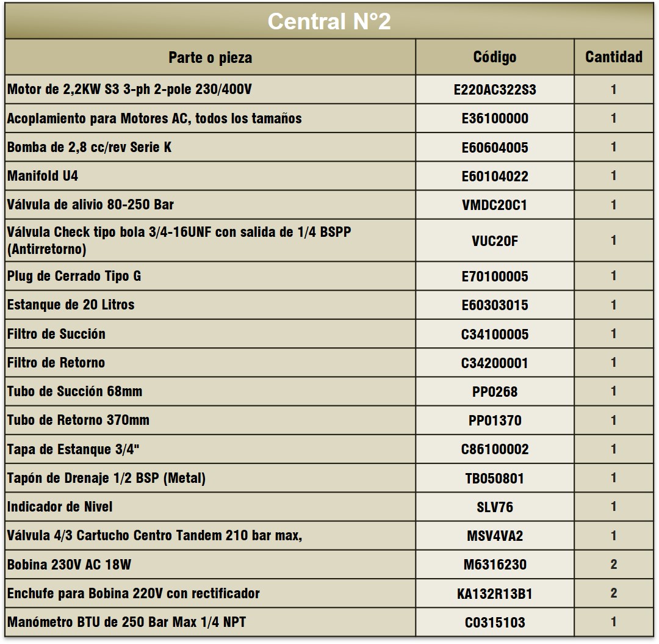659x644 pixels.
Task: Select the Parte o pieza column header
Action: [x=210, y=57]
